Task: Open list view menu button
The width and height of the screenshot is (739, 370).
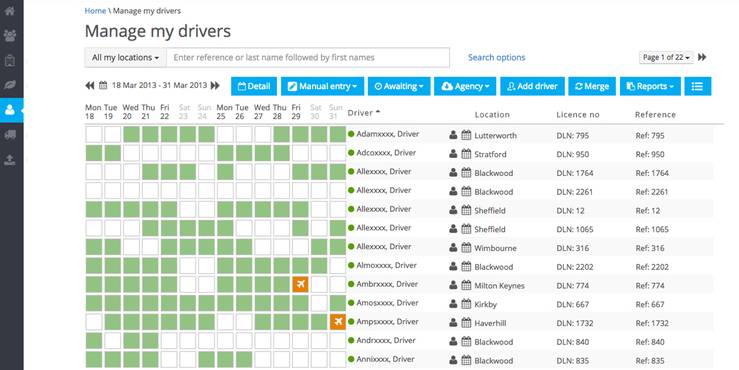Action: pos(698,86)
